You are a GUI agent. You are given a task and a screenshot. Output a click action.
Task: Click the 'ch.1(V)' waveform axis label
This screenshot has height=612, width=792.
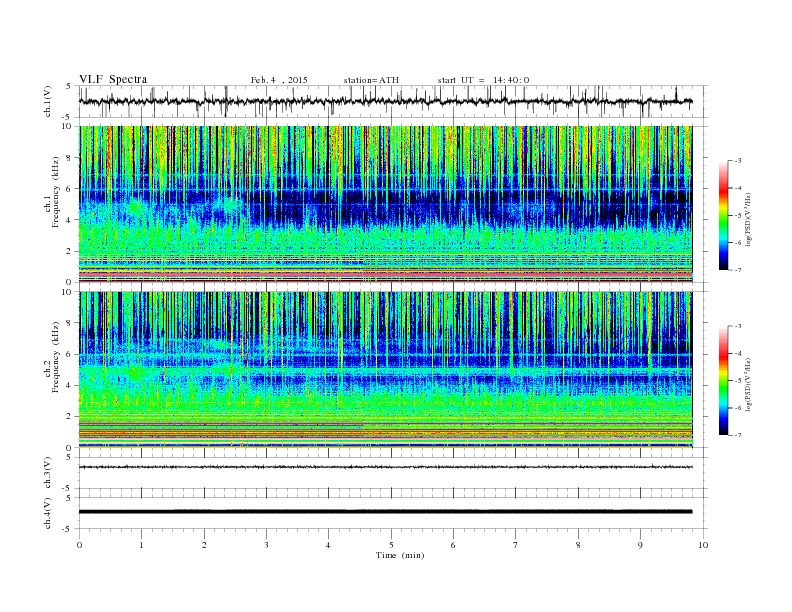point(48,101)
